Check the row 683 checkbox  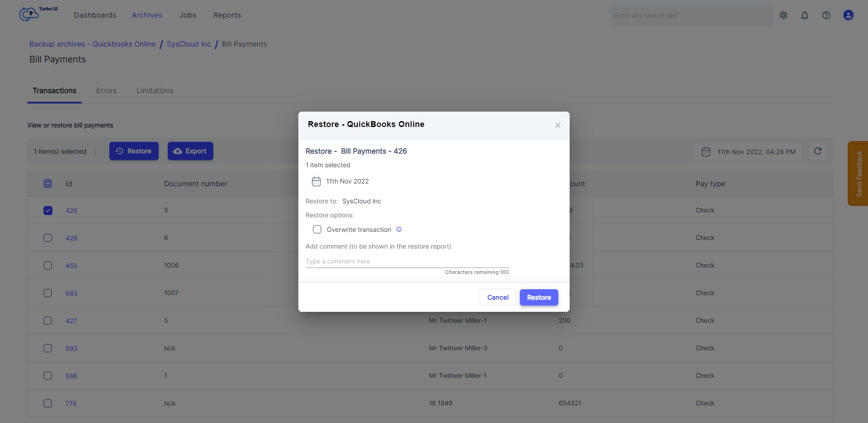(47, 293)
